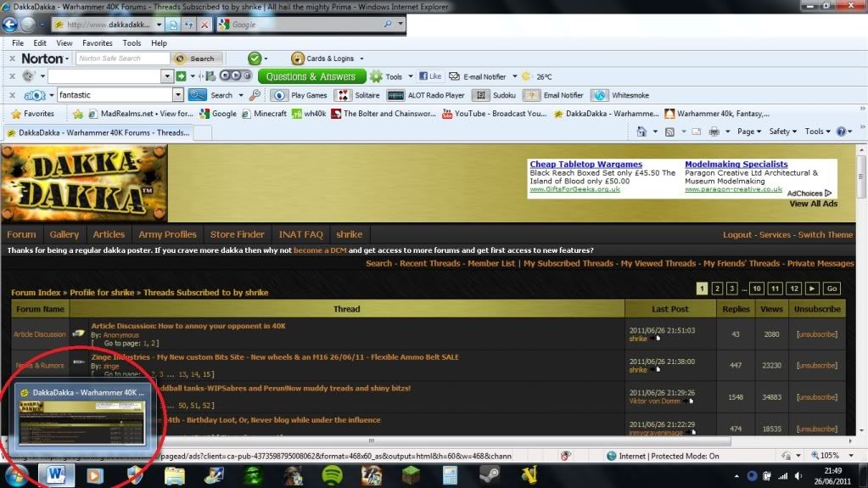Go to results page 2
The width and height of the screenshot is (868, 488).
coord(717,289)
